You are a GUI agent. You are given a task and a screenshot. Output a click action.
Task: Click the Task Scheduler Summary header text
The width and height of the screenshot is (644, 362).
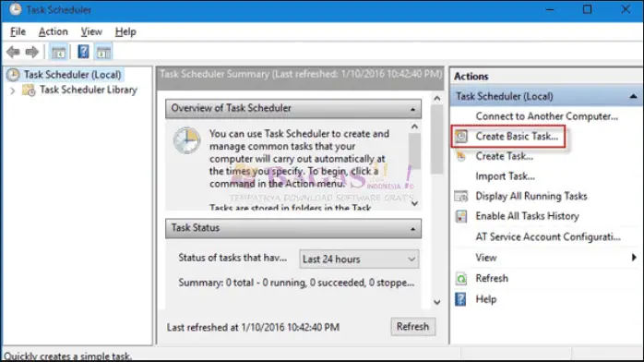point(301,74)
